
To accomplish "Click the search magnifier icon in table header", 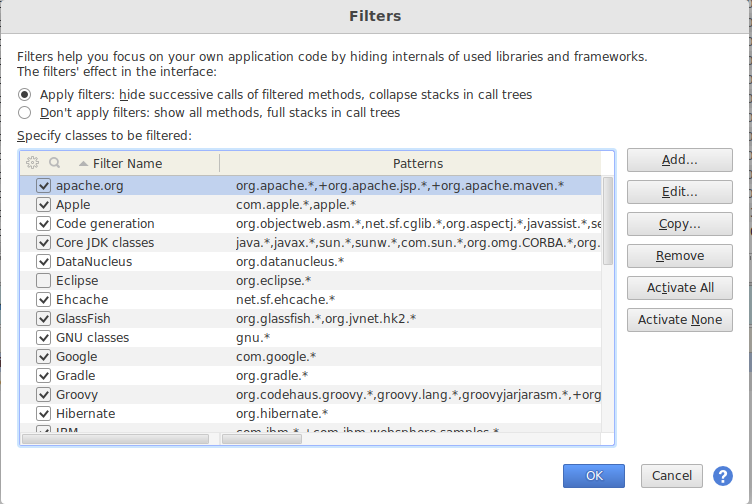I will tap(55, 163).
